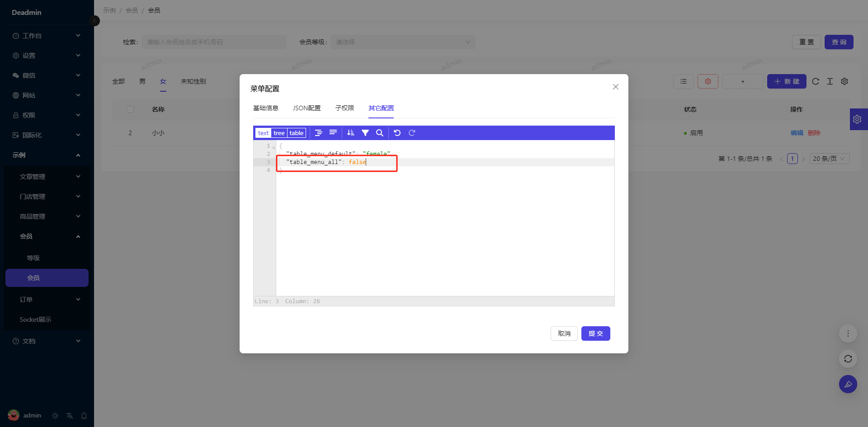Open the 20 条/页 page size dropdown

pyautogui.click(x=829, y=159)
